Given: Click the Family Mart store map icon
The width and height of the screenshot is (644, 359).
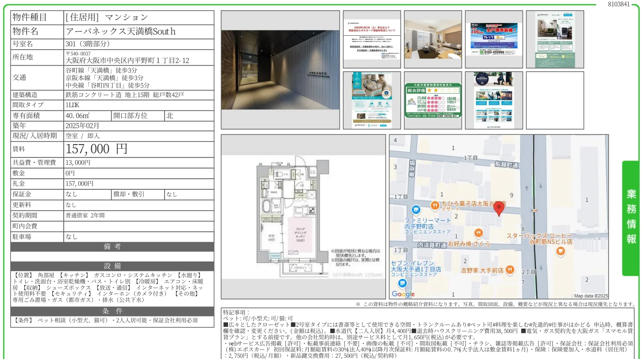Looking at the screenshot, I should tap(416, 210).
